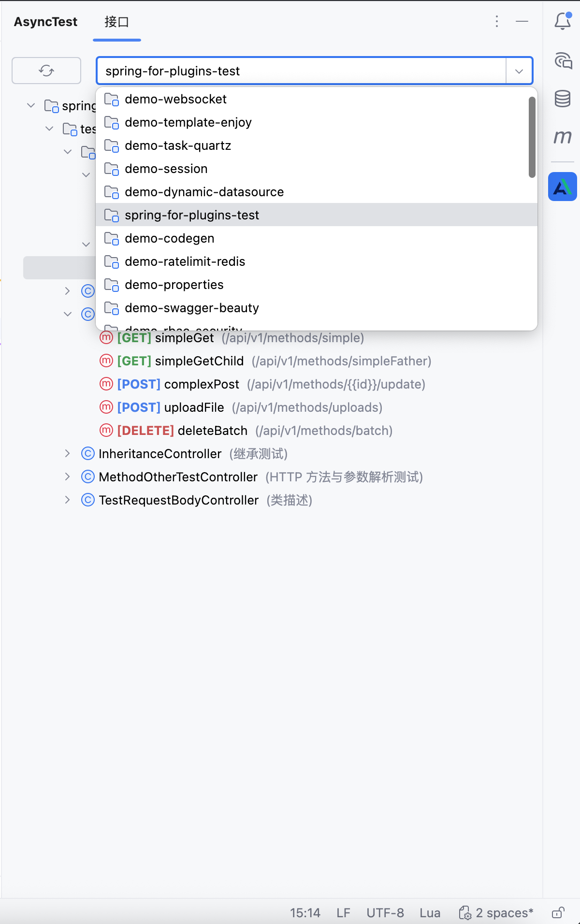Click the refresh interfaces button
Screen dimensions: 580x924
46,71
